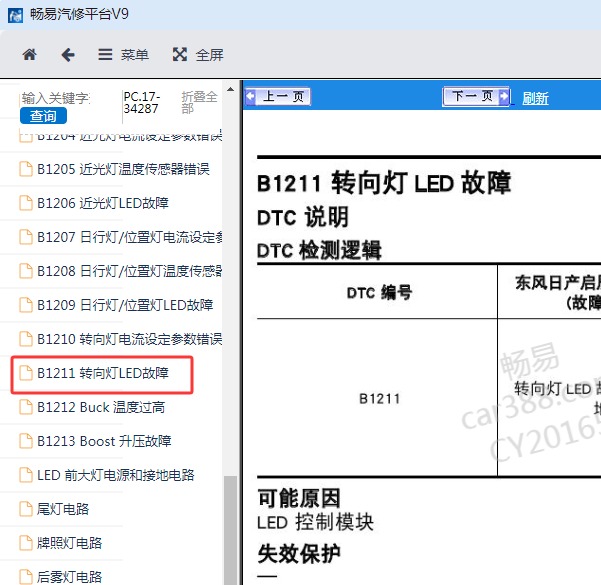Click the back arrow icon

tap(68, 55)
